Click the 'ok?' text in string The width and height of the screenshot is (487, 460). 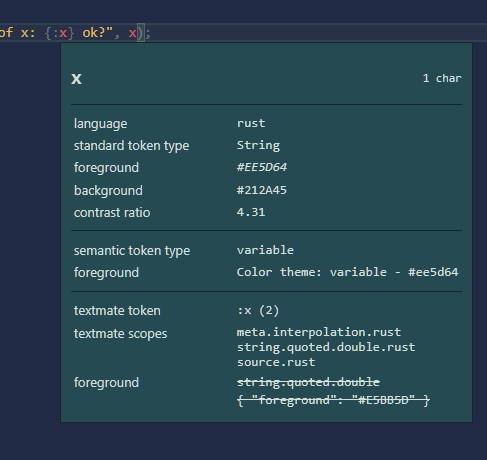pyautogui.click(x=94, y=33)
